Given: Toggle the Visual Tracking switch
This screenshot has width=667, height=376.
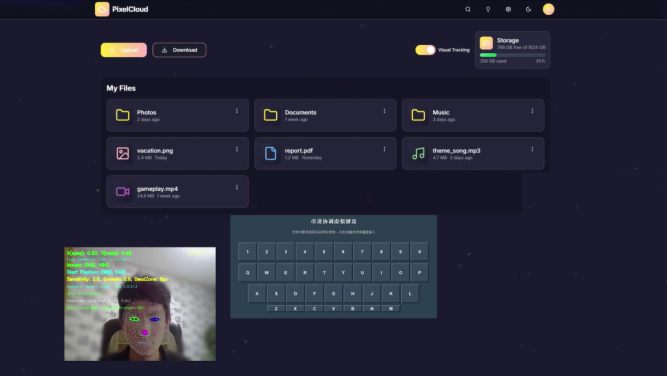Looking at the screenshot, I should pyautogui.click(x=425, y=50).
